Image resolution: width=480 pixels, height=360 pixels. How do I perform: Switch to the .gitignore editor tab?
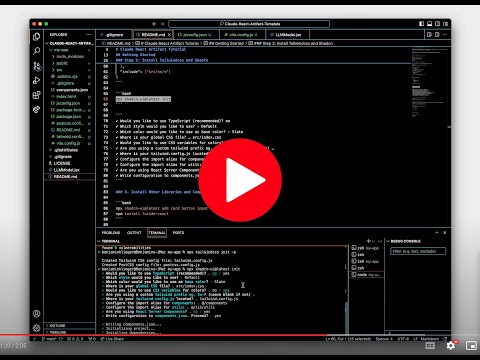coord(114,35)
